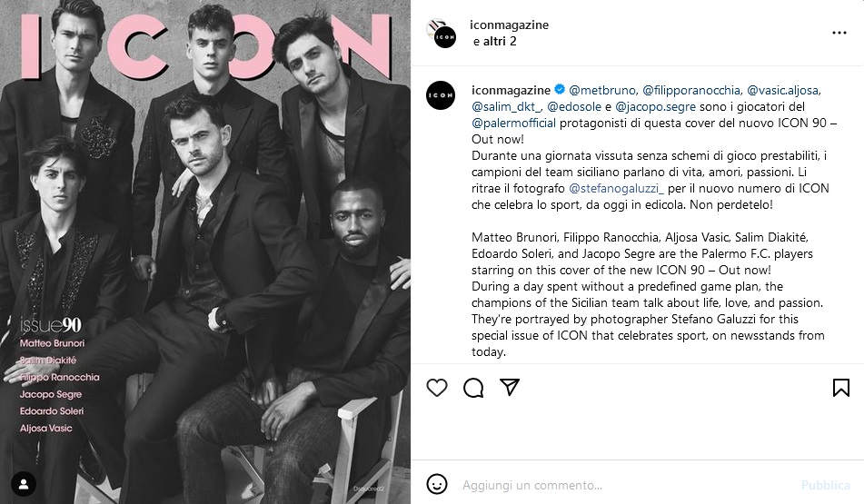Open comments via speech bubble icon

click(473, 388)
